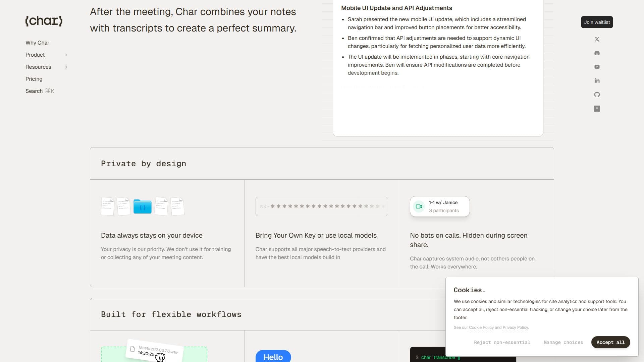Accept all cookies

(x=610, y=342)
